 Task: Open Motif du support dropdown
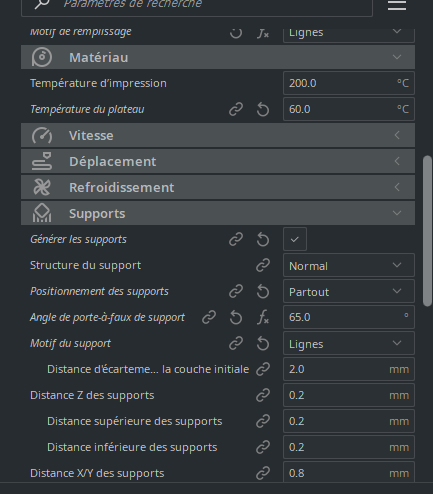click(x=349, y=343)
